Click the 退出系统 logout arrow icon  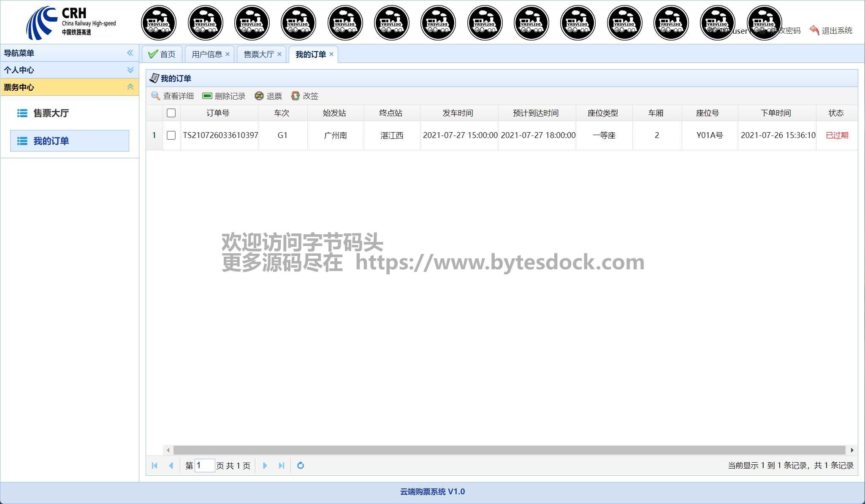pyautogui.click(x=814, y=30)
